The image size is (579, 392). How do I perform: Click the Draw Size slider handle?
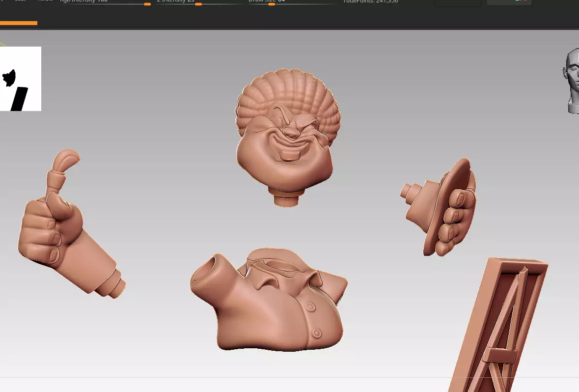click(x=272, y=4)
